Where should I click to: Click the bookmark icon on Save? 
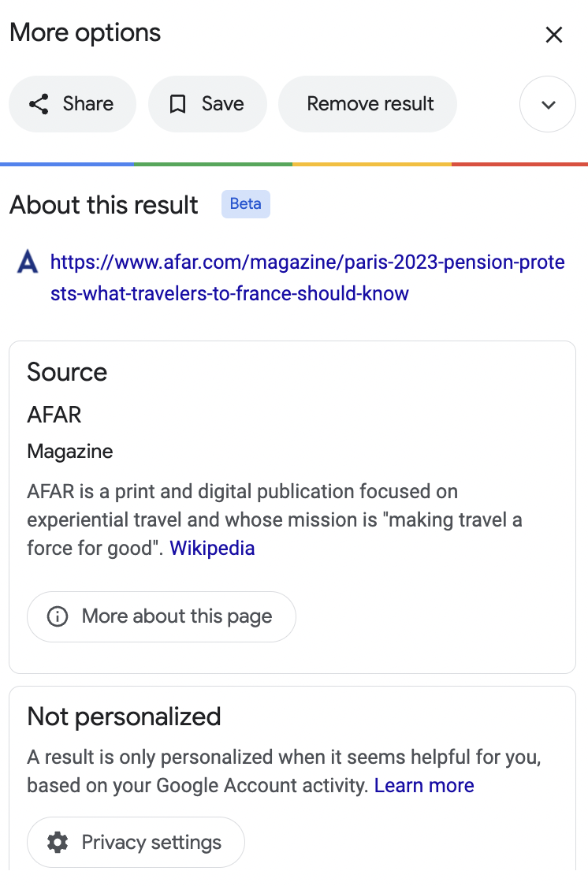(x=178, y=104)
